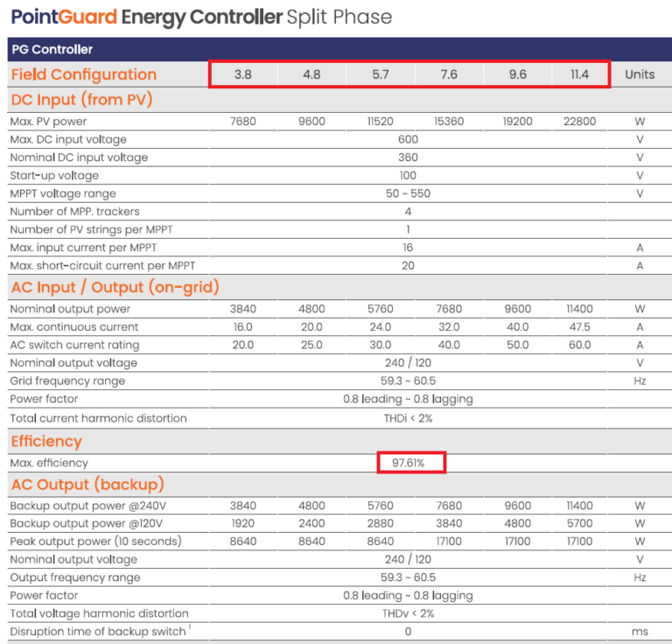The image size is (672, 644).
Task: Click the "Number of MPP. trackers" label
Action: pos(75,212)
